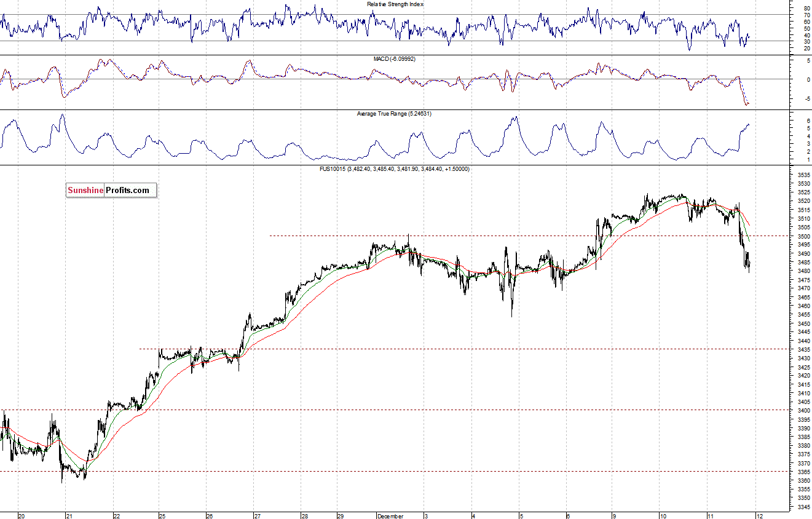Click the 80 level on the RSI axis
Screen dimensions: 812x519
click(806, 8)
